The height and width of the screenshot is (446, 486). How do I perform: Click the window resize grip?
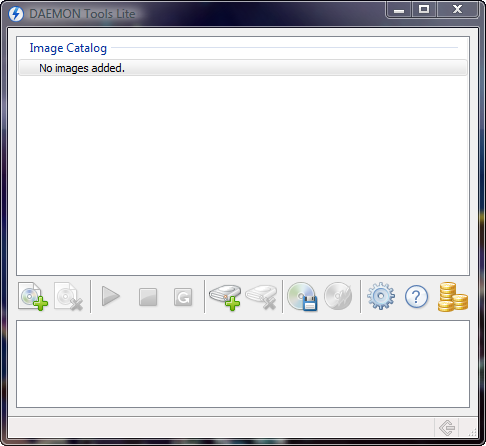coord(472,432)
